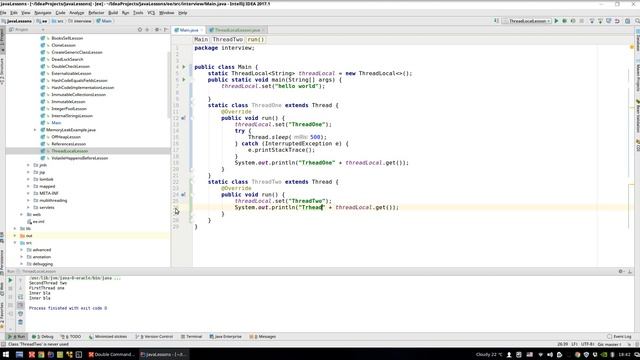Open the VCS menu
Viewport: 640px width, 360px height.
tap(151, 13)
